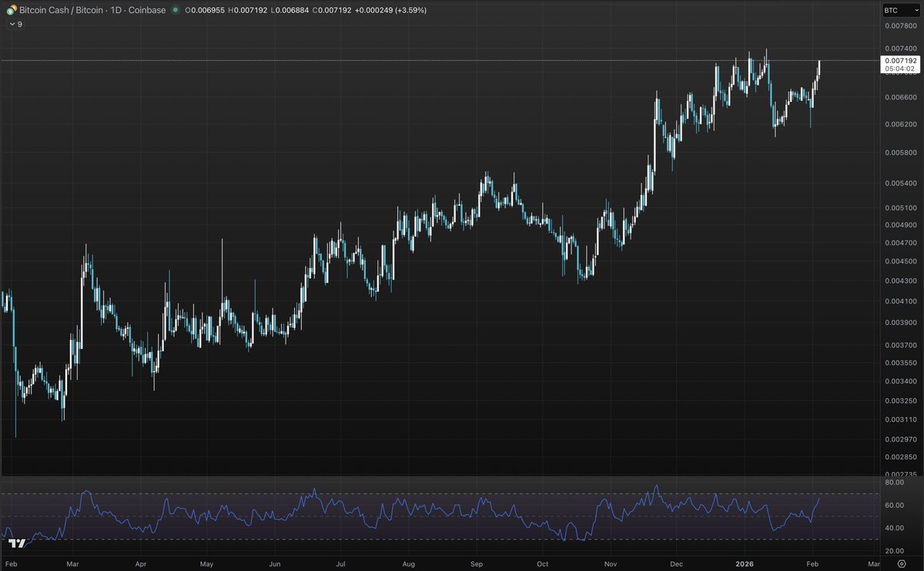This screenshot has height=571, width=924.
Task: Click the RSI 20.00 axis label
Action: click(x=894, y=551)
